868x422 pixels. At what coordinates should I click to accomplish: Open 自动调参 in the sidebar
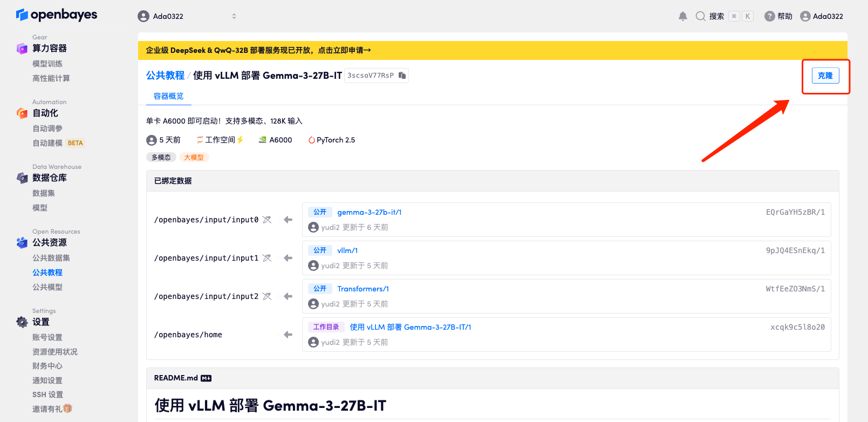click(47, 128)
